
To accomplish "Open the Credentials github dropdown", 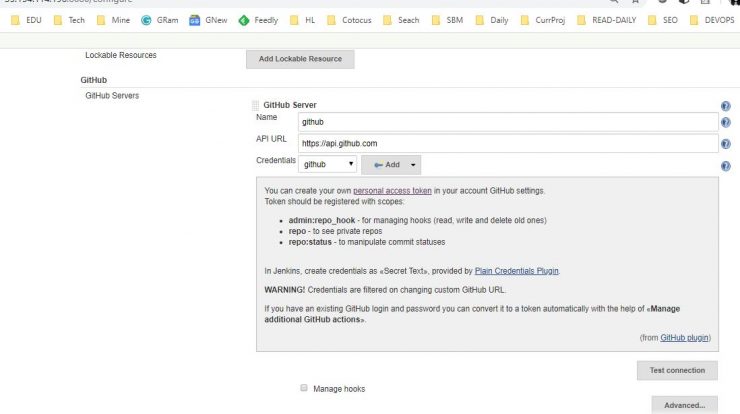I will coord(328,164).
